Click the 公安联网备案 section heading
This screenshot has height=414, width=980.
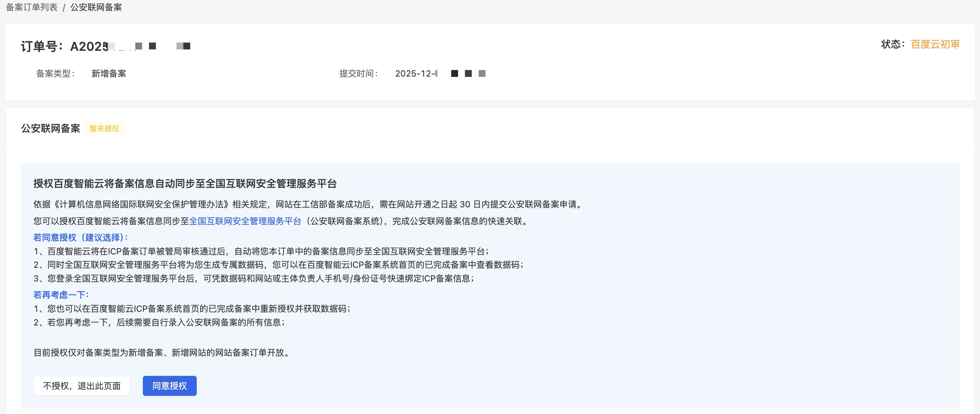(50, 128)
